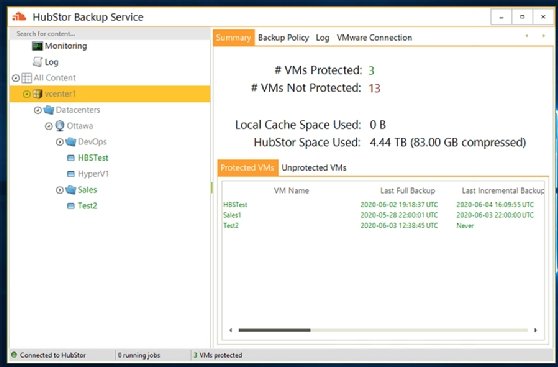Click the vcenter1 server icon
Image resolution: width=558 pixels, height=367 pixels.
pyautogui.click(x=37, y=94)
